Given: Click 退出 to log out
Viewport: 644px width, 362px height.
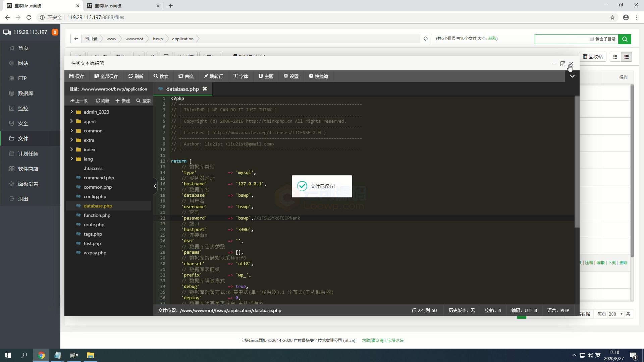Looking at the screenshot, I should (23, 199).
